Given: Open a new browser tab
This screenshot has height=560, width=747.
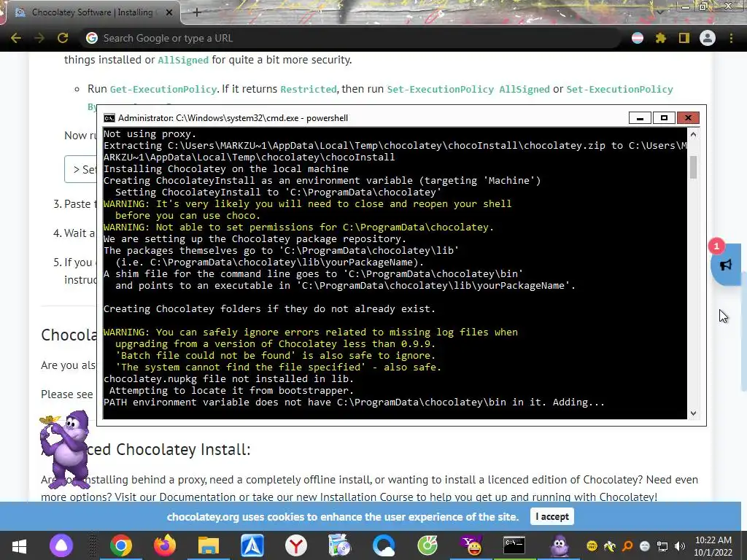Looking at the screenshot, I should (x=197, y=13).
